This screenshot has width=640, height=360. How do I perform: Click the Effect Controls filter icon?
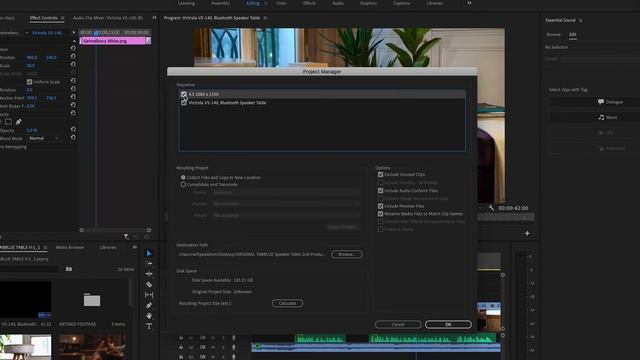point(126,237)
